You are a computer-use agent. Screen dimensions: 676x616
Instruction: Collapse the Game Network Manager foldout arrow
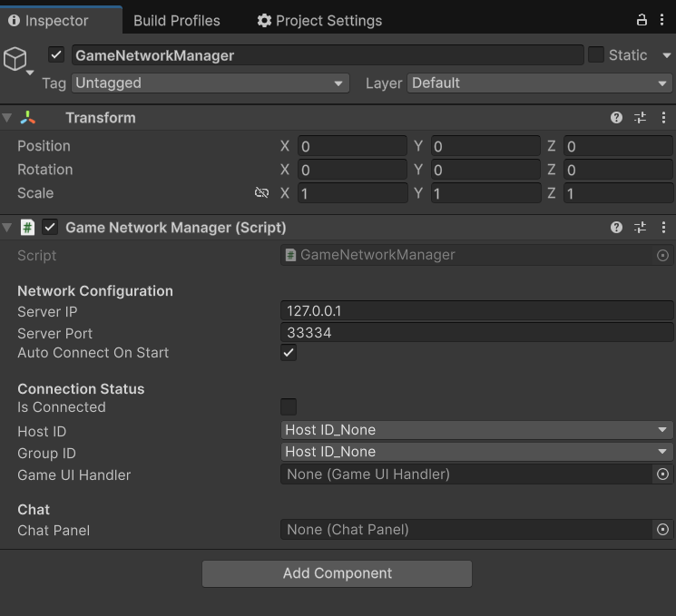[x=7, y=227]
